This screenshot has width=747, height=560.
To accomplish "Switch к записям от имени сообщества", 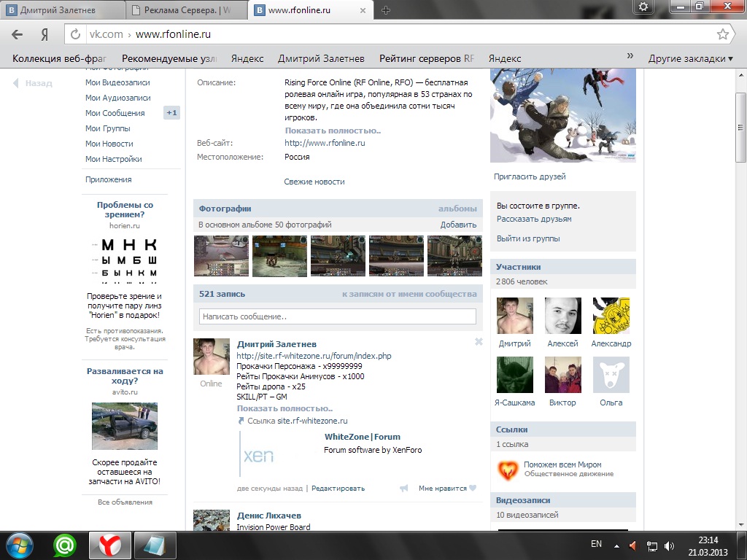I will click(409, 295).
